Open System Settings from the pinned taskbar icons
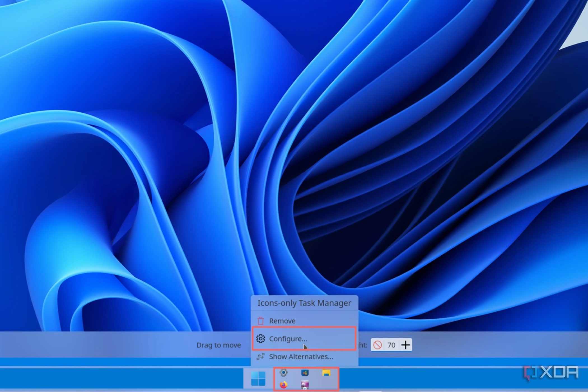This screenshot has height=392, width=588. tap(283, 372)
